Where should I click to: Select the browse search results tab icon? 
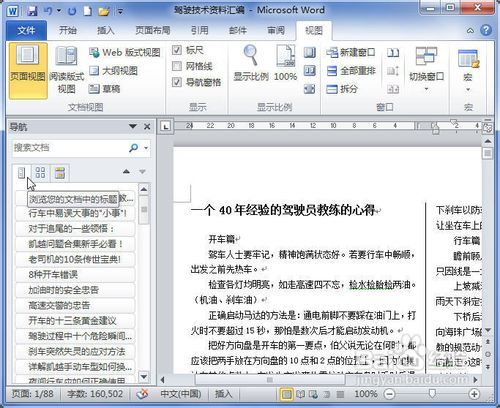tap(60, 173)
